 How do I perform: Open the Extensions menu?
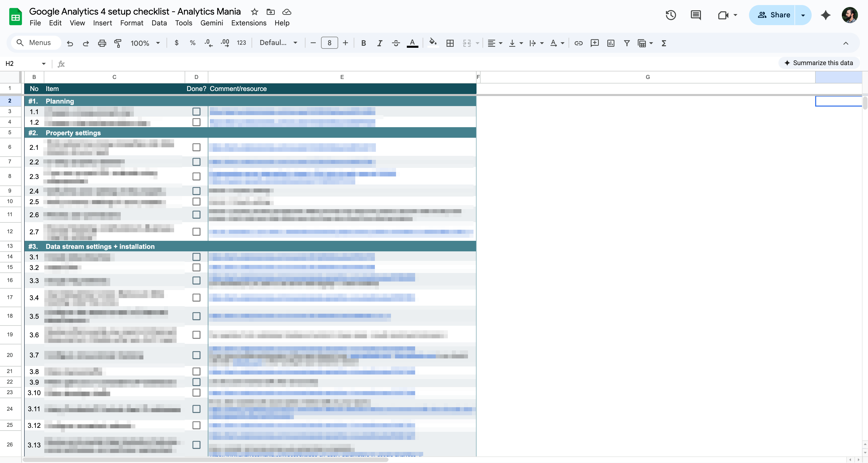[249, 23]
